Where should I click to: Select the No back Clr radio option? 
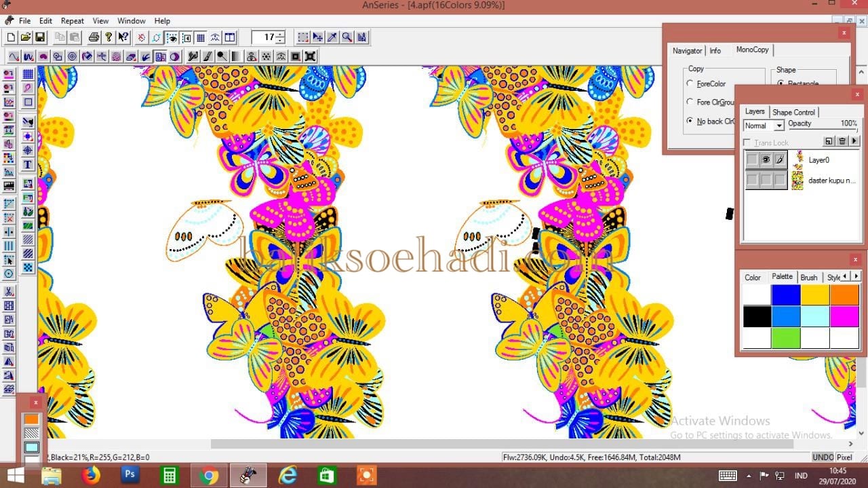coord(690,121)
